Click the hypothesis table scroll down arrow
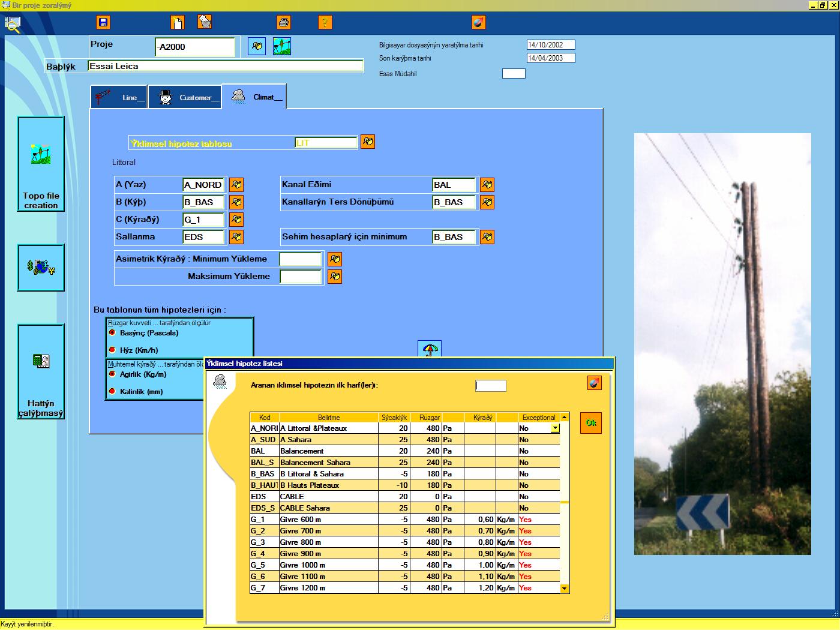 pyautogui.click(x=565, y=589)
